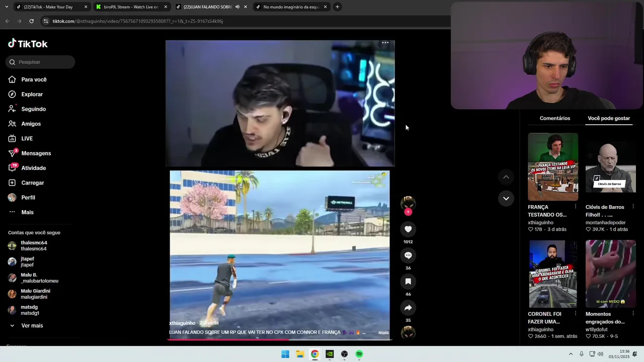Go back in browser history
644x362 pixels.
(7, 21)
